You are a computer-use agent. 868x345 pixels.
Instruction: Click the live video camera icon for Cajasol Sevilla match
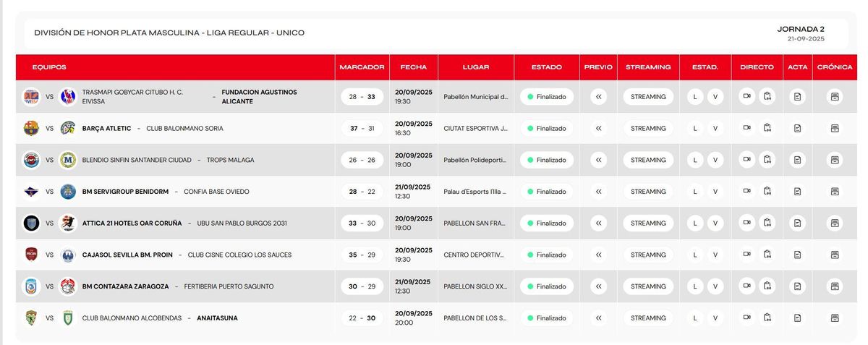point(747,255)
